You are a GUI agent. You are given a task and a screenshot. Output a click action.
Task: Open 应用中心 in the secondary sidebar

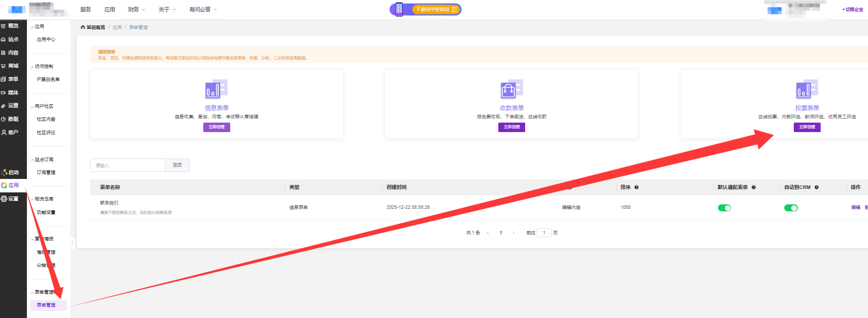[46, 39]
